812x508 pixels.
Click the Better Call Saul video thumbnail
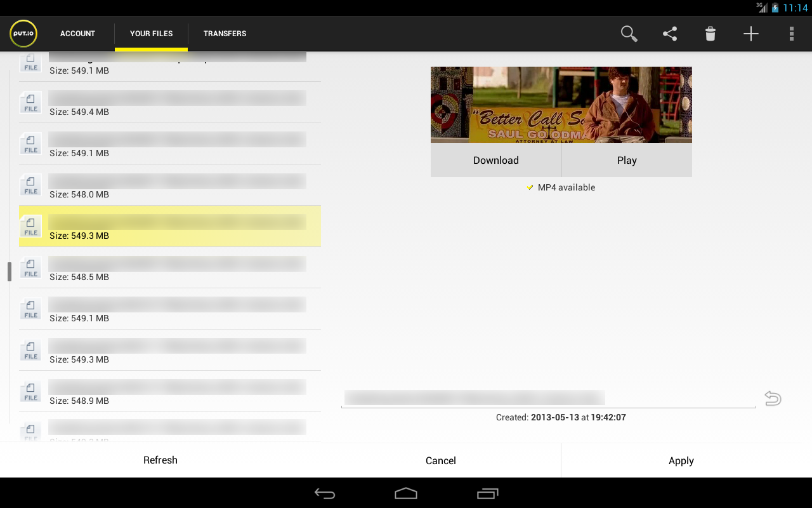click(x=561, y=105)
